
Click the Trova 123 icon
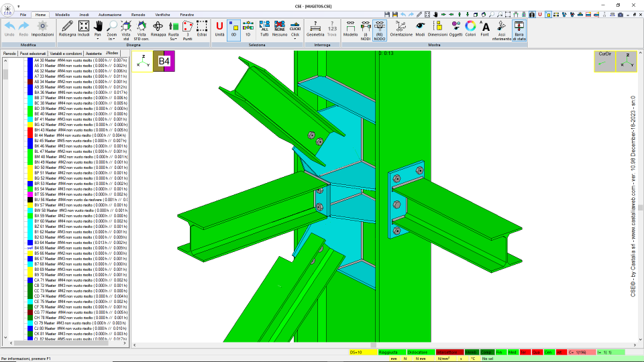(x=332, y=27)
